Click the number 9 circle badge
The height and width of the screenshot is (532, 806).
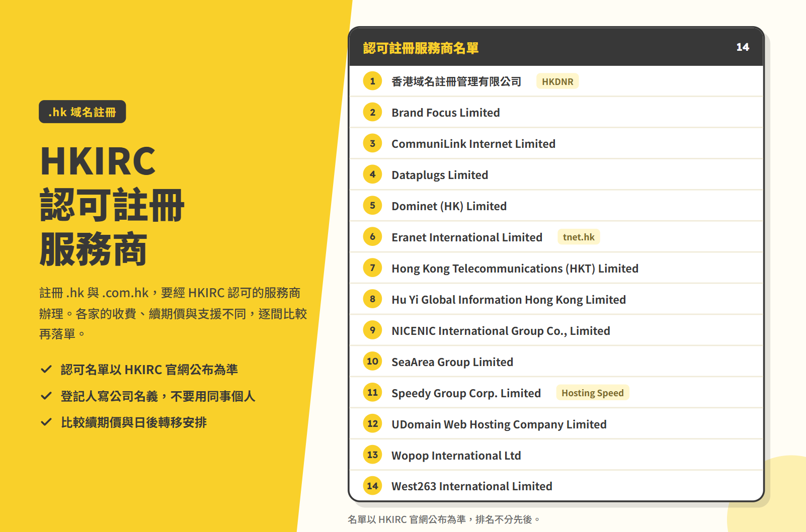coord(372,330)
